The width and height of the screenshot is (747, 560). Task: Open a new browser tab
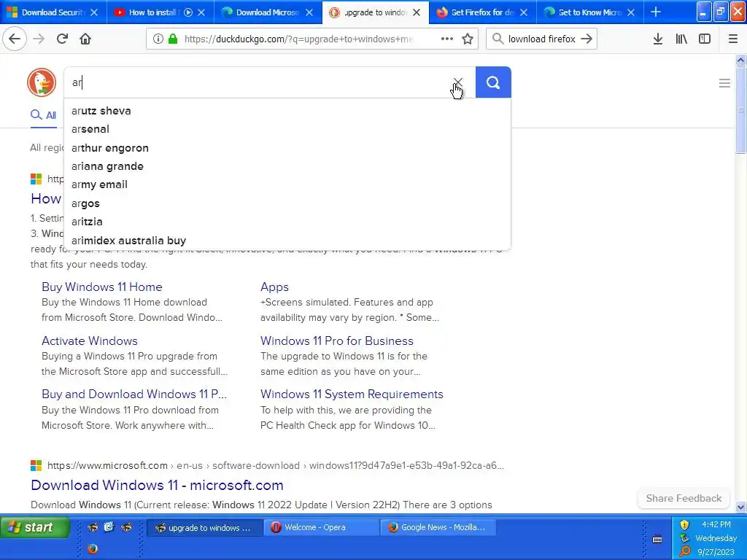[656, 12]
